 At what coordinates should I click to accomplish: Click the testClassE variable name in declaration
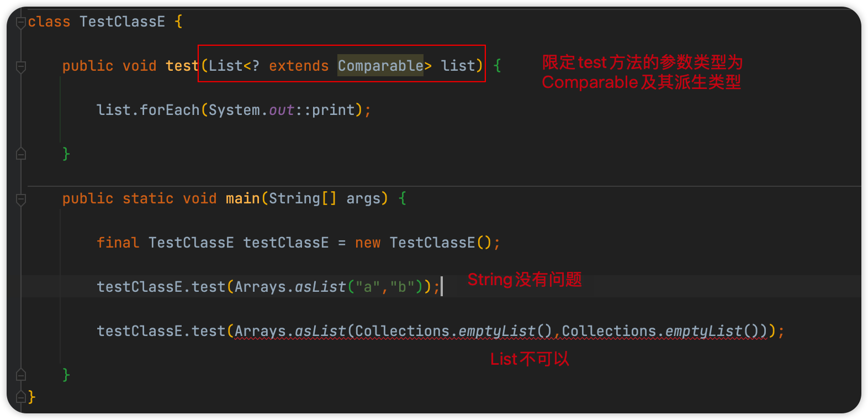(285, 243)
